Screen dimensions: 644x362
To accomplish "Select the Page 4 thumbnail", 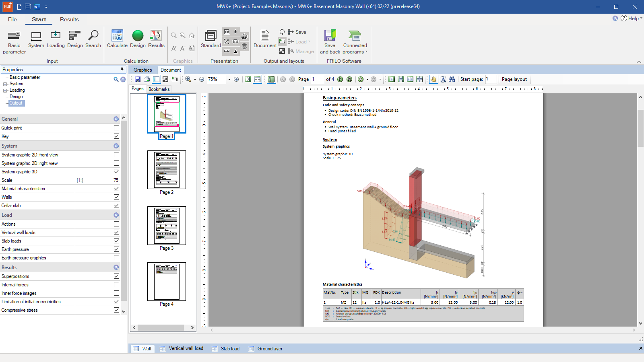I will pos(167,282).
